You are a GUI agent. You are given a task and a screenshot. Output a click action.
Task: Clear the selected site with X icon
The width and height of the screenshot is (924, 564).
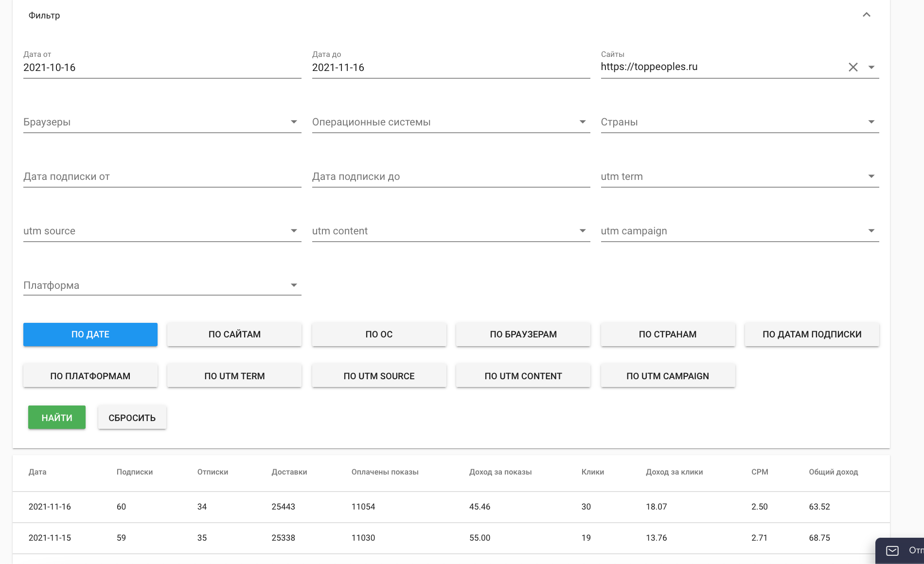(x=853, y=67)
